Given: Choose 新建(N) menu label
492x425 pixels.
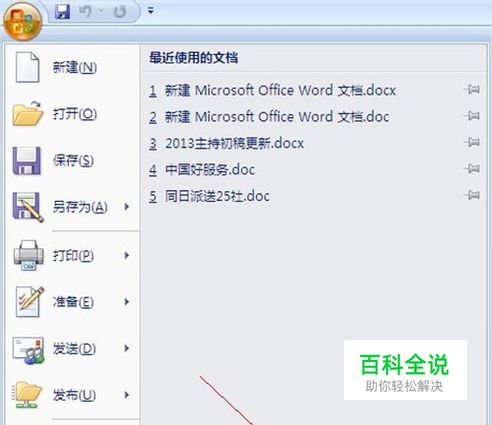Looking at the screenshot, I should click(x=75, y=68).
